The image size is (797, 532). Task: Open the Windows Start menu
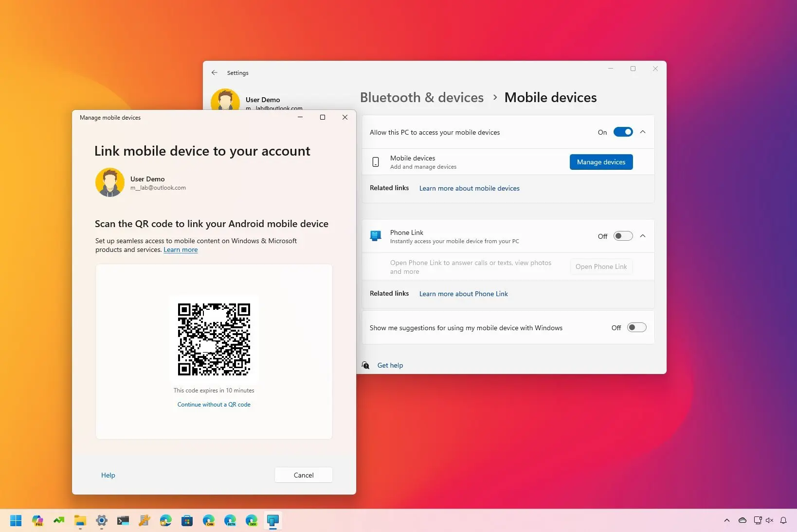point(16,520)
